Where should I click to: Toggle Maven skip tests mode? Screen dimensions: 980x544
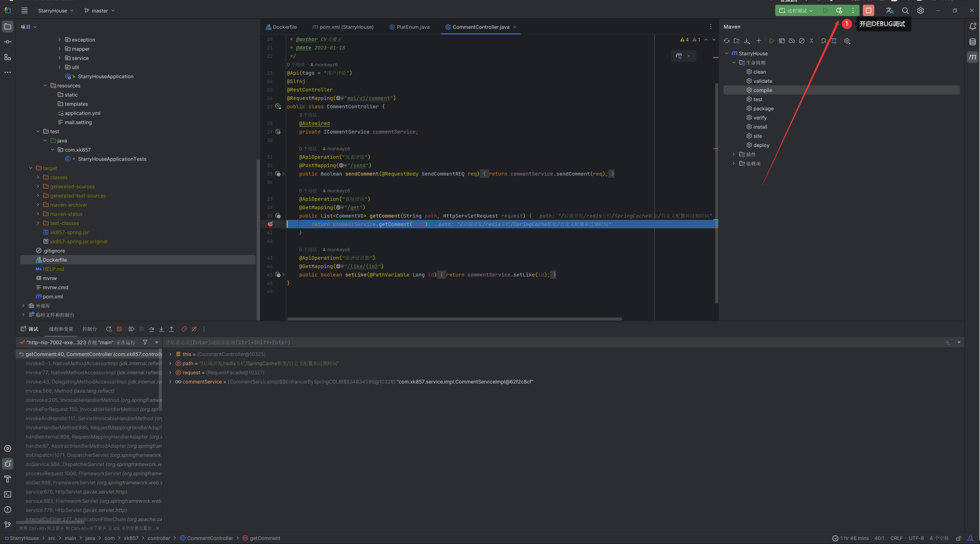(x=802, y=41)
